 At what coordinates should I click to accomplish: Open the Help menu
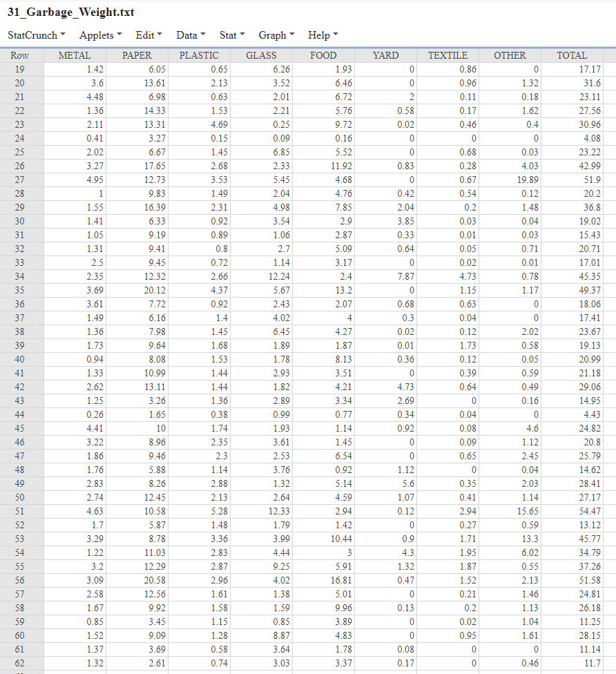point(320,35)
